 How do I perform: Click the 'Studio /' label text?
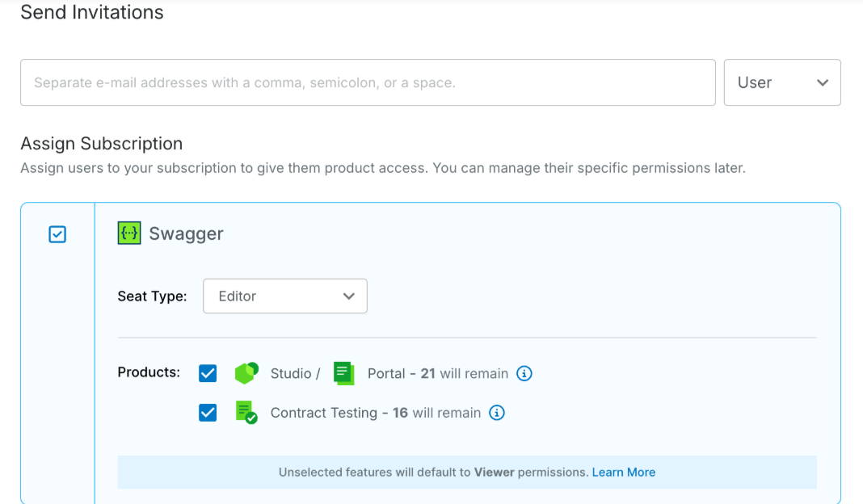[295, 374]
